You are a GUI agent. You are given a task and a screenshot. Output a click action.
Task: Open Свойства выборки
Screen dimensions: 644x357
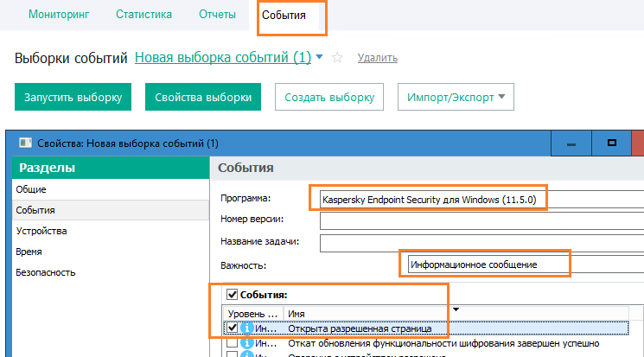pos(203,97)
